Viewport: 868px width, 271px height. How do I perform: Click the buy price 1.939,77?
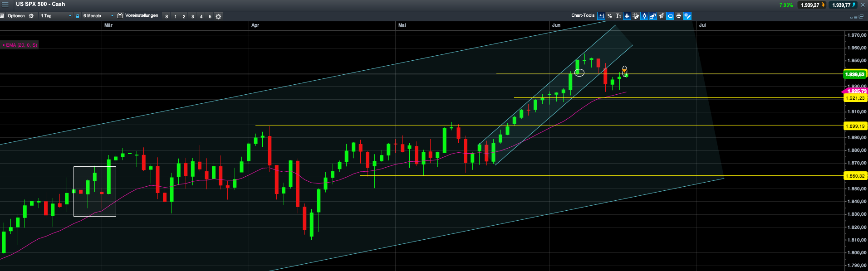pyautogui.click(x=843, y=5)
